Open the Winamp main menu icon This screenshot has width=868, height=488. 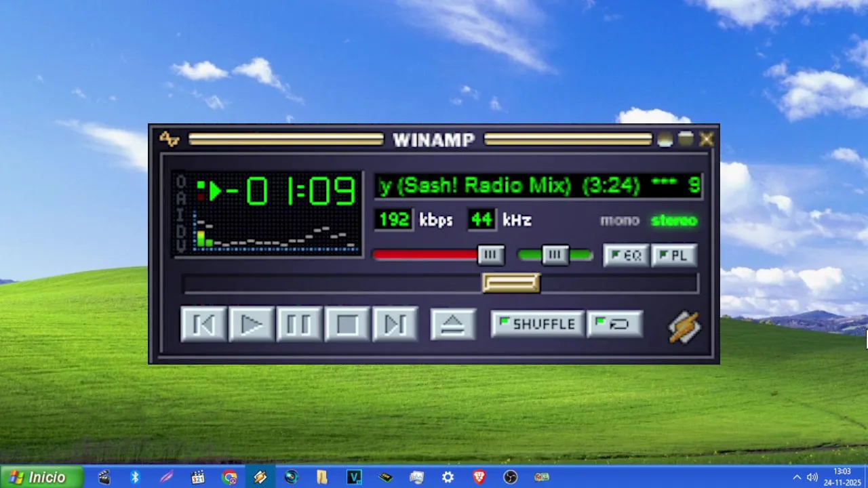169,139
